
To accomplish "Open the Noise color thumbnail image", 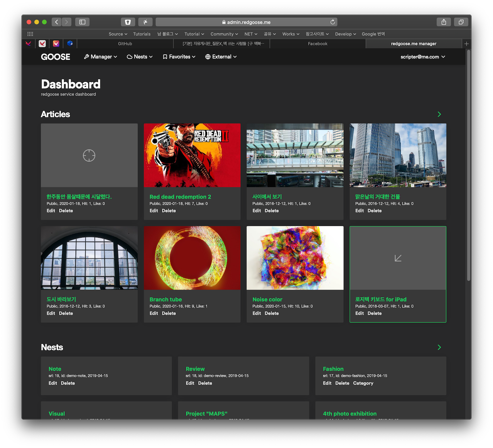I will [295, 258].
